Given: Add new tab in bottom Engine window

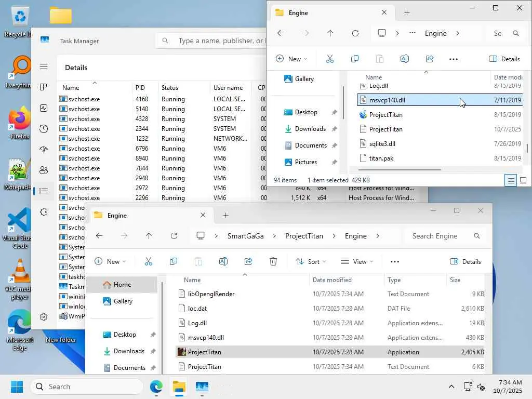Looking at the screenshot, I should click(x=225, y=216).
